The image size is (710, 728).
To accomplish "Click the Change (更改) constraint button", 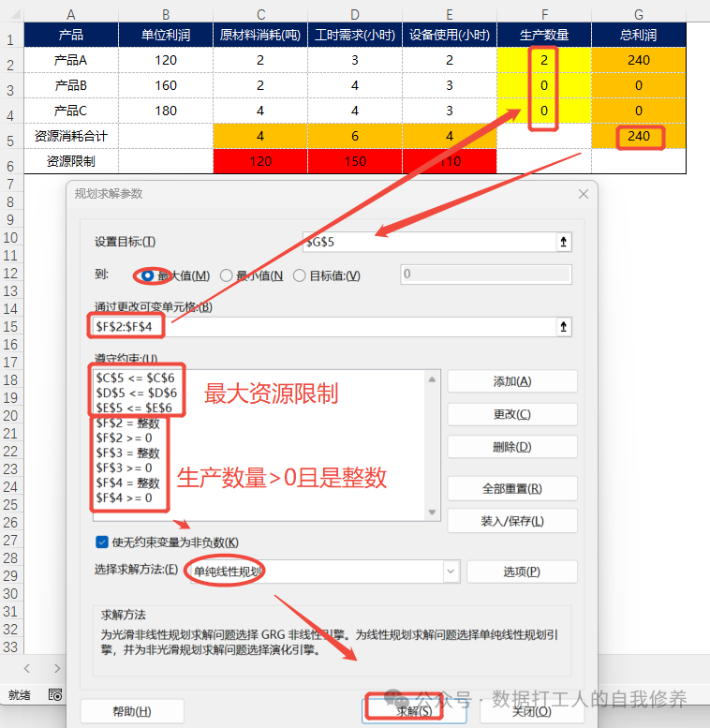I will coord(511,414).
